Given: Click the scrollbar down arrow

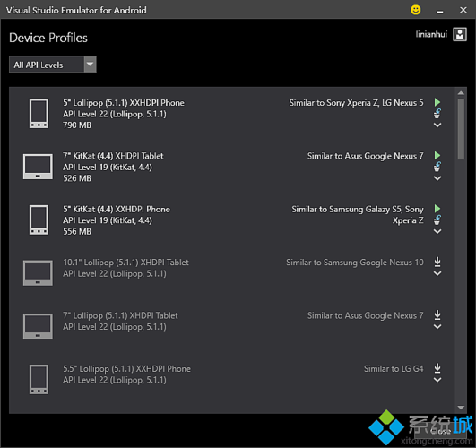Looking at the screenshot, I should pos(461,408).
